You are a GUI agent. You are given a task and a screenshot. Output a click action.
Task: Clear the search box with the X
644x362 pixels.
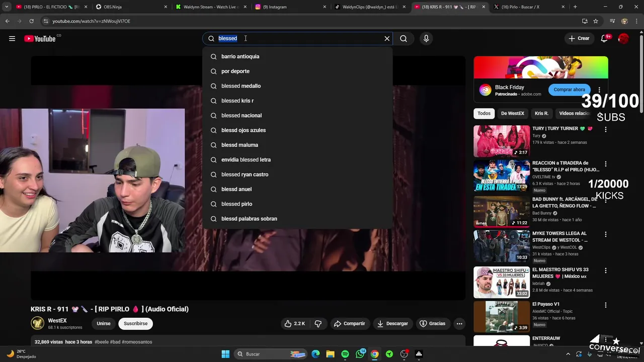387,39
